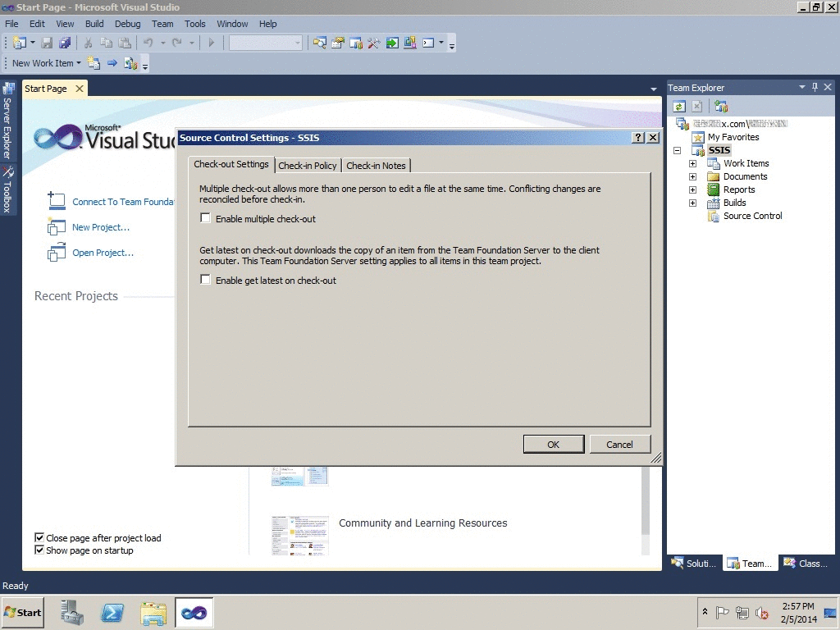Expand the Work Items node

[692, 163]
